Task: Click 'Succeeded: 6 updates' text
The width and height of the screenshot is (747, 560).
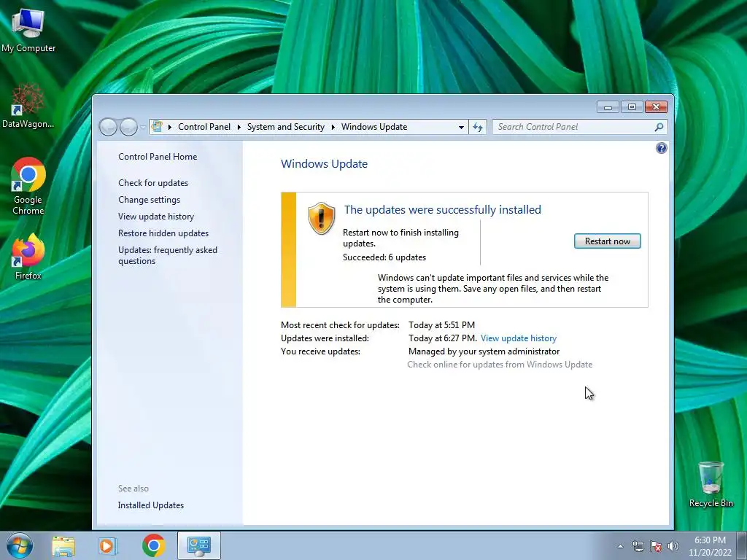Action: tap(384, 257)
